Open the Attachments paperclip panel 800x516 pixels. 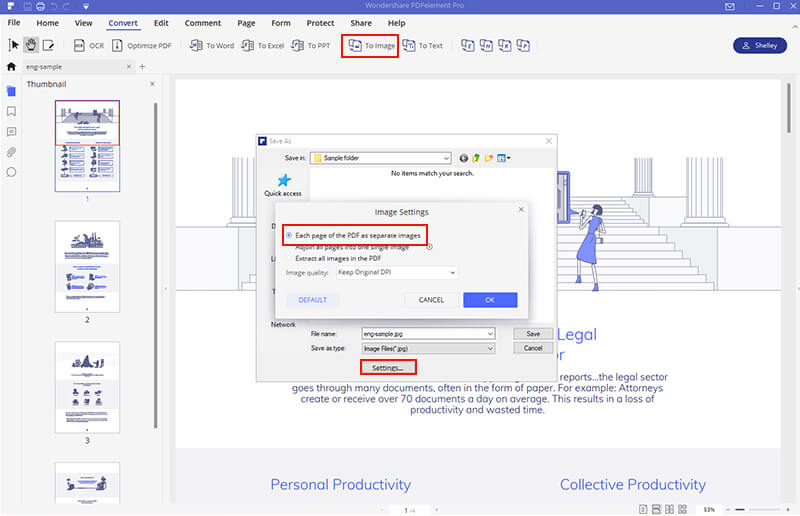(x=11, y=152)
